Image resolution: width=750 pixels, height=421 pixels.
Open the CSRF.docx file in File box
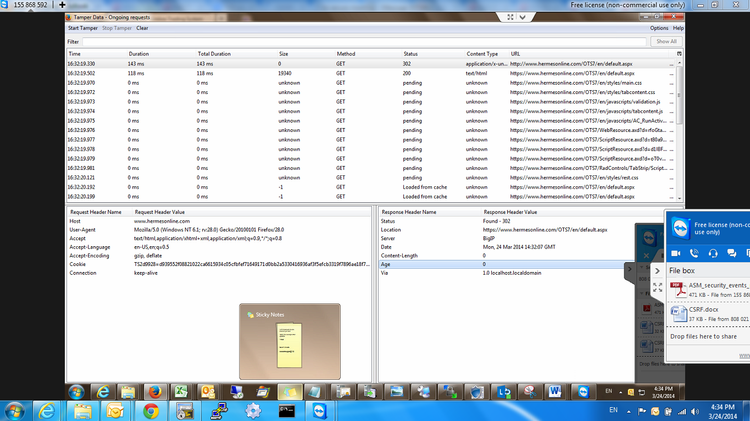pos(710,314)
